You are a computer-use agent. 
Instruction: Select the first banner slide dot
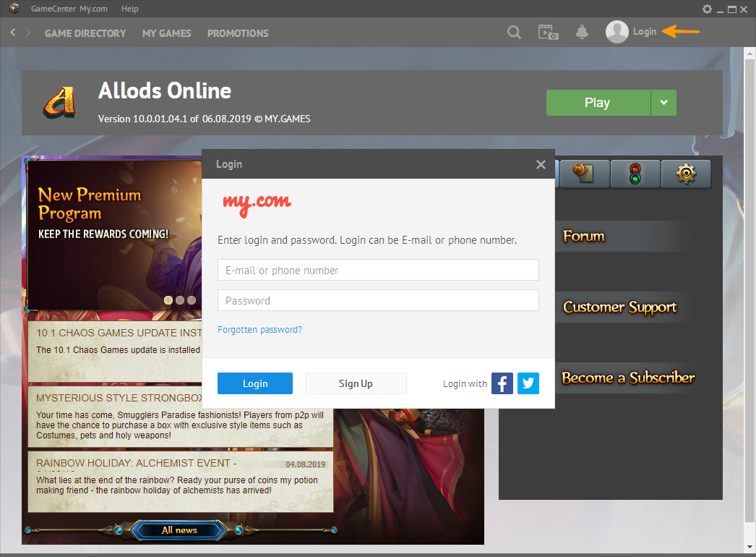168,300
